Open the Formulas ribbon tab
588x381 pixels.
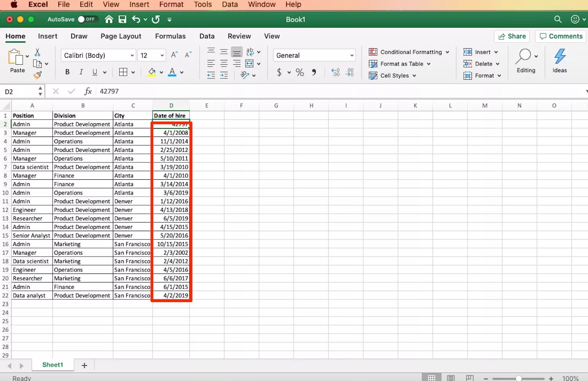coord(170,36)
